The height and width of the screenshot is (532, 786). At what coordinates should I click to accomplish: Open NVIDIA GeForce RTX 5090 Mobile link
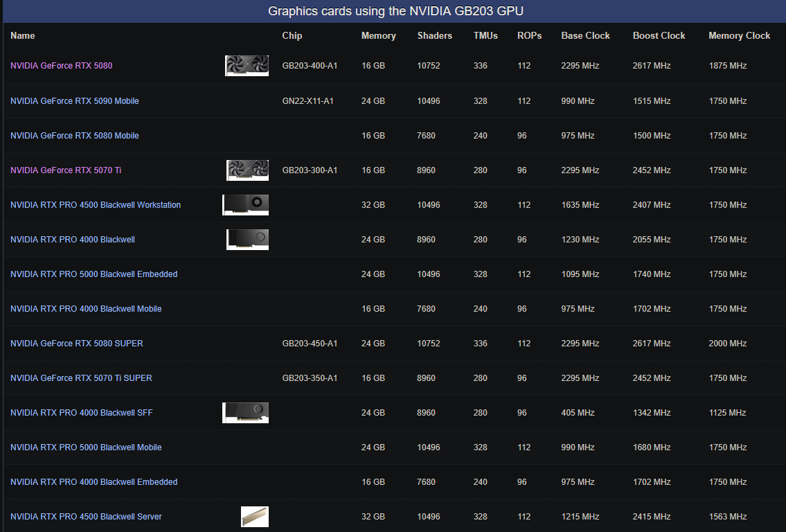tap(75, 100)
